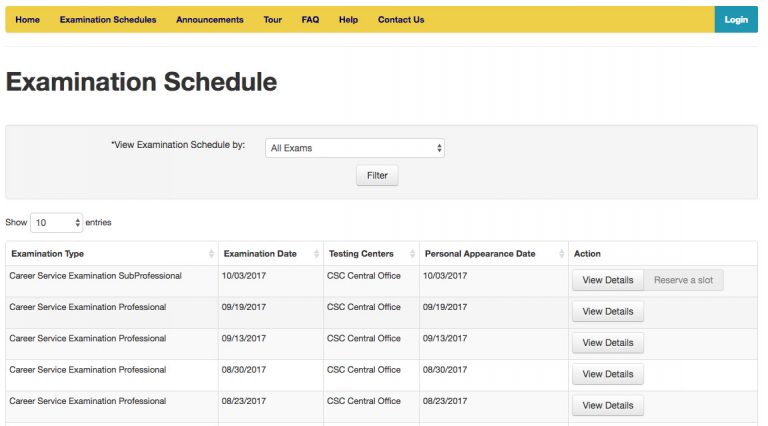Click CSC Central Office in 09/19/2017 row
This screenshot has height=426, width=768.
[364, 307]
